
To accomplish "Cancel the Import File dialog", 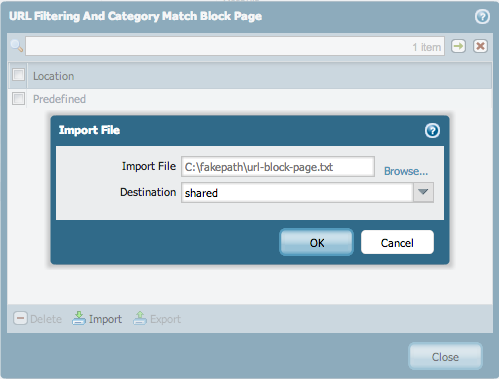I will [397, 242].
